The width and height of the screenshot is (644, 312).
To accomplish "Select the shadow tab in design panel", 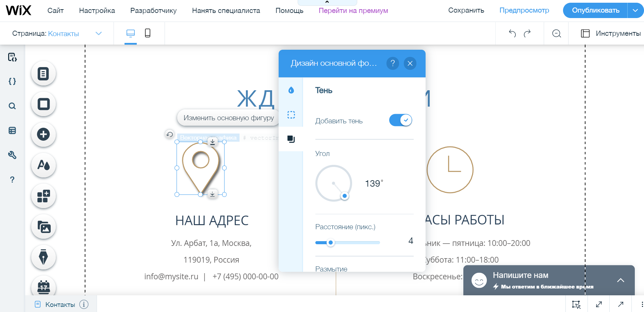I will tap(291, 139).
